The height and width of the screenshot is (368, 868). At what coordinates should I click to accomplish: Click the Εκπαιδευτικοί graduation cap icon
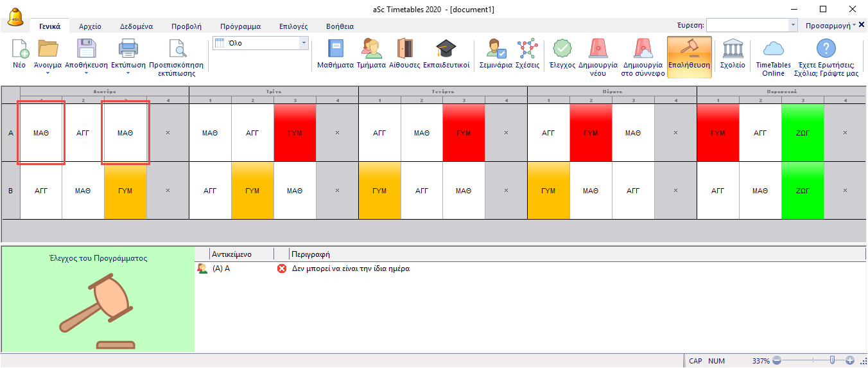[446, 55]
